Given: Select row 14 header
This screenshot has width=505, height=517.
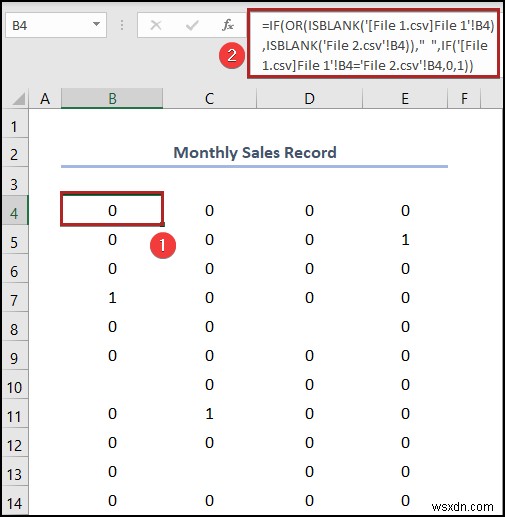Looking at the screenshot, I should [x=15, y=500].
